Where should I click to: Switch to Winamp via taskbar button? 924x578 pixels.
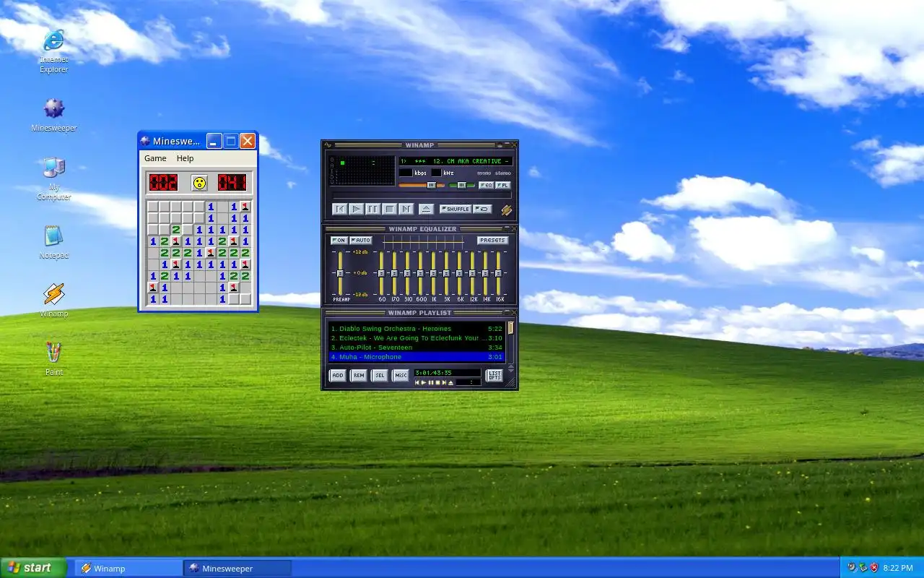click(128, 569)
